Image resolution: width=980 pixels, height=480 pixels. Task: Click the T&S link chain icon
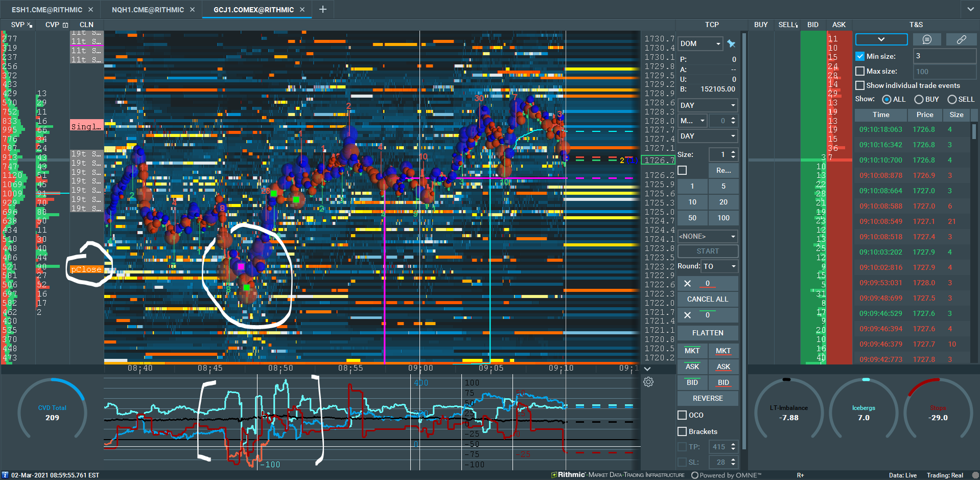pos(961,39)
